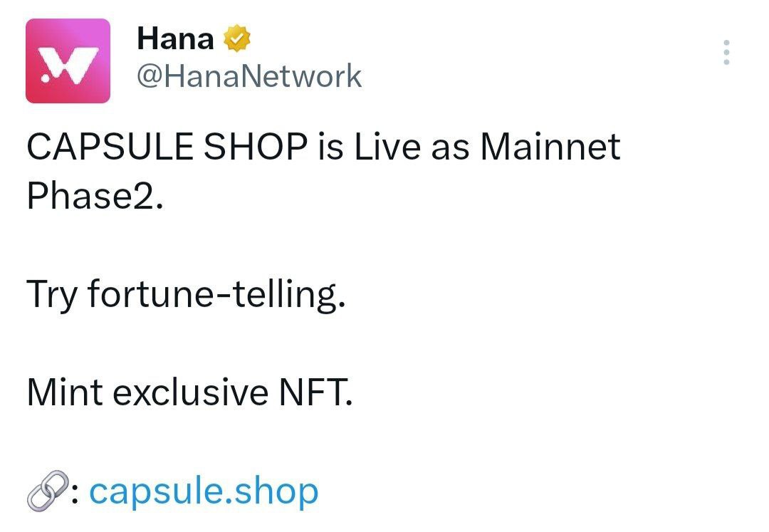This screenshot has height=532, width=769.
Task: Click the colon after the link emoji
Action: pos(75,493)
